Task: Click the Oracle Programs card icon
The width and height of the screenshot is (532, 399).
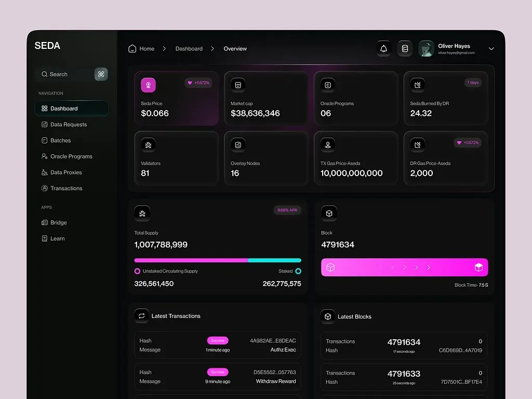Action: 328,85
